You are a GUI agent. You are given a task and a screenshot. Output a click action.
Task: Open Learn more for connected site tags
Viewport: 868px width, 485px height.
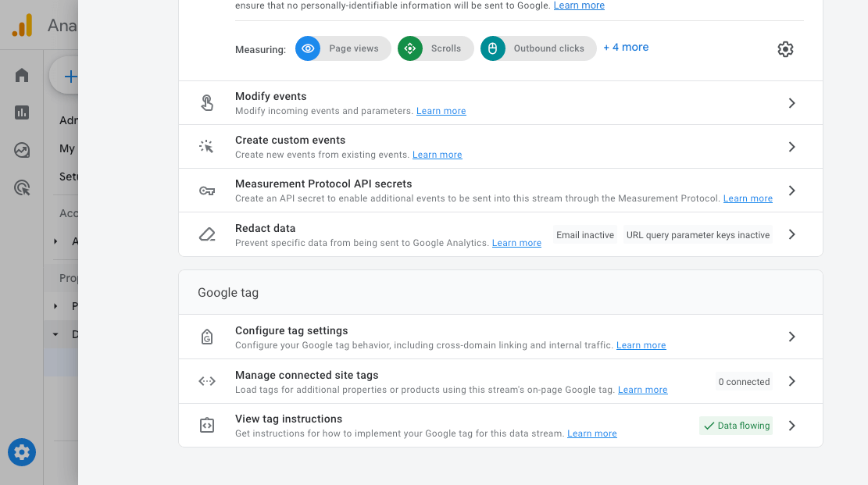click(x=643, y=390)
